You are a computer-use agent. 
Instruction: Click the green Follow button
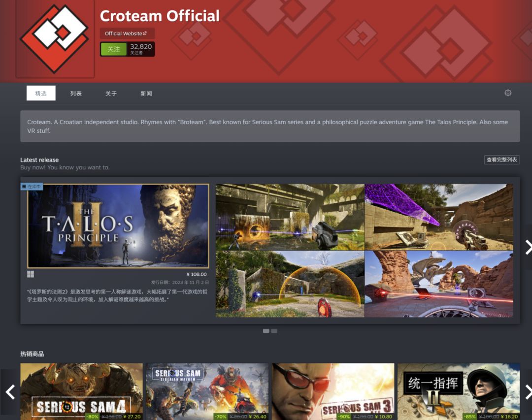coord(114,49)
